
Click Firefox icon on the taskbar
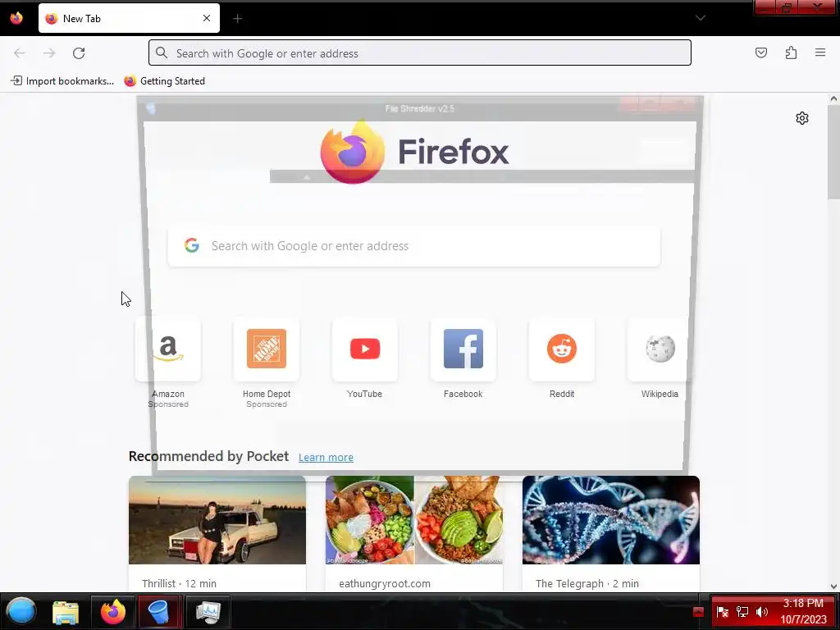113,612
